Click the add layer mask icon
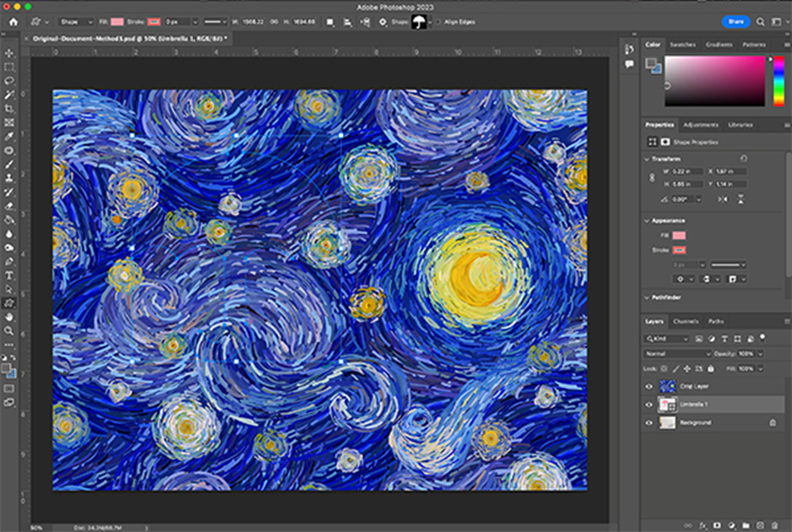This screenshot has height=532, width=792. coord(717,525)
